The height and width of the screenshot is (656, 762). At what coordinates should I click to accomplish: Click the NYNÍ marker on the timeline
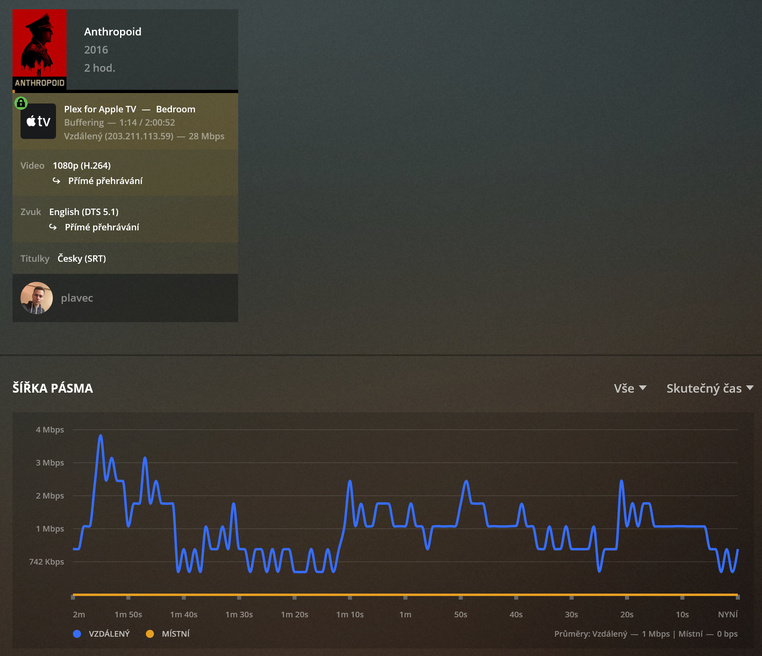tap(727, 614)
